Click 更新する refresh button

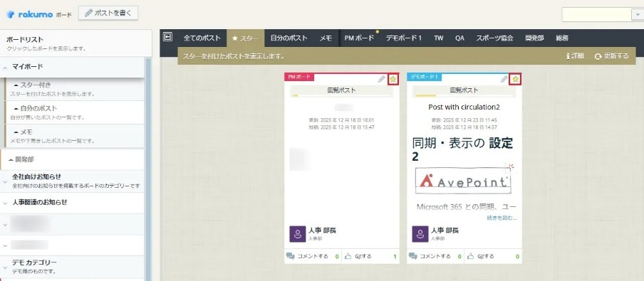pyautogui.click(x=611, y=55)
